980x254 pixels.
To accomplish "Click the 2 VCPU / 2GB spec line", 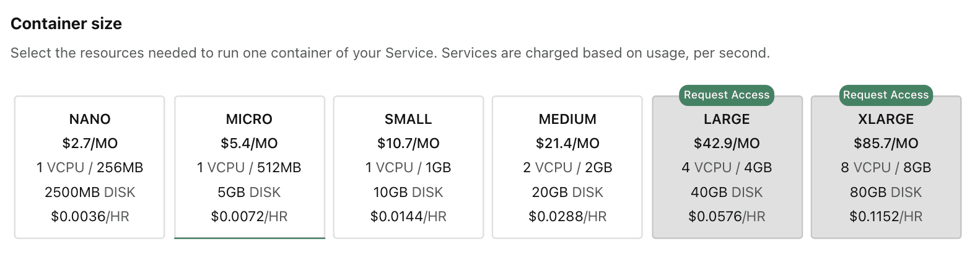I will coord(567,168).
